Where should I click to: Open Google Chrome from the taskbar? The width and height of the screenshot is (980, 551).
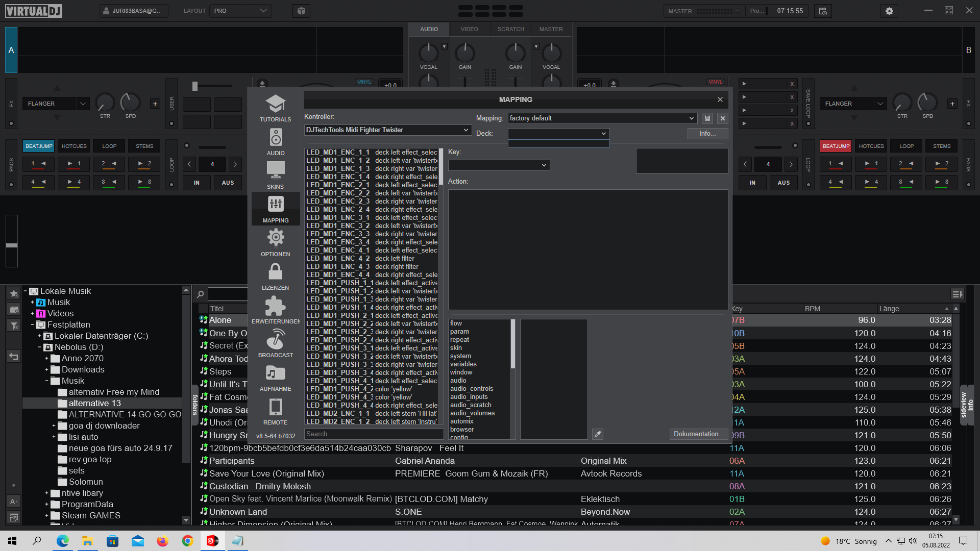(187, 541)
